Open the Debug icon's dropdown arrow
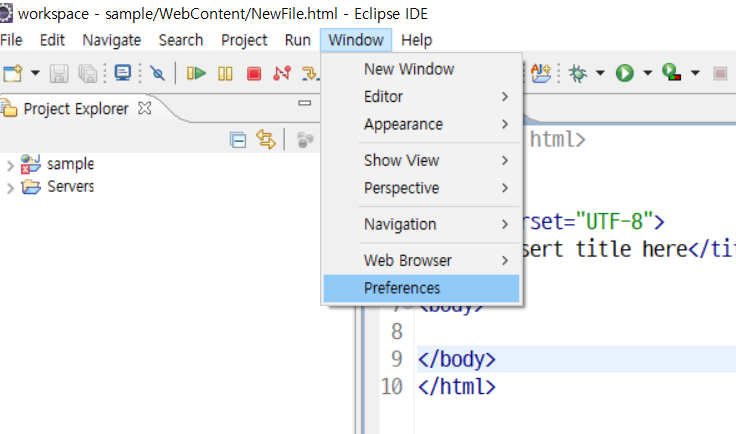This screenshot has width=736, height=434. tap(600, 73)
